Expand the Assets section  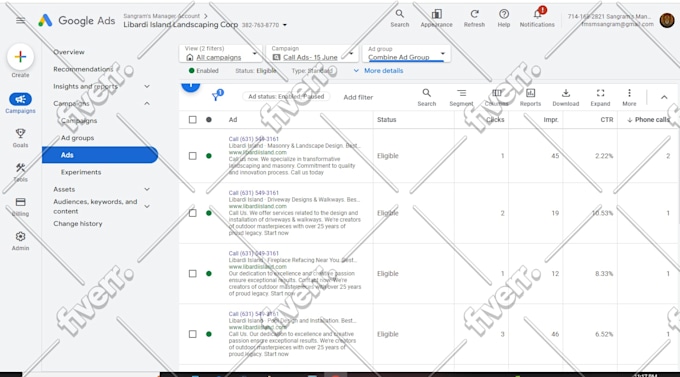point(147,189)
